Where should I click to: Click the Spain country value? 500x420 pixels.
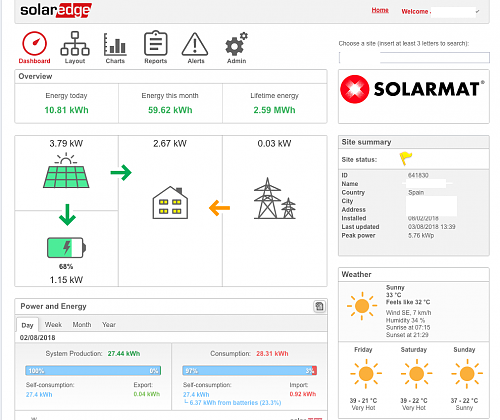coord(416,192)
